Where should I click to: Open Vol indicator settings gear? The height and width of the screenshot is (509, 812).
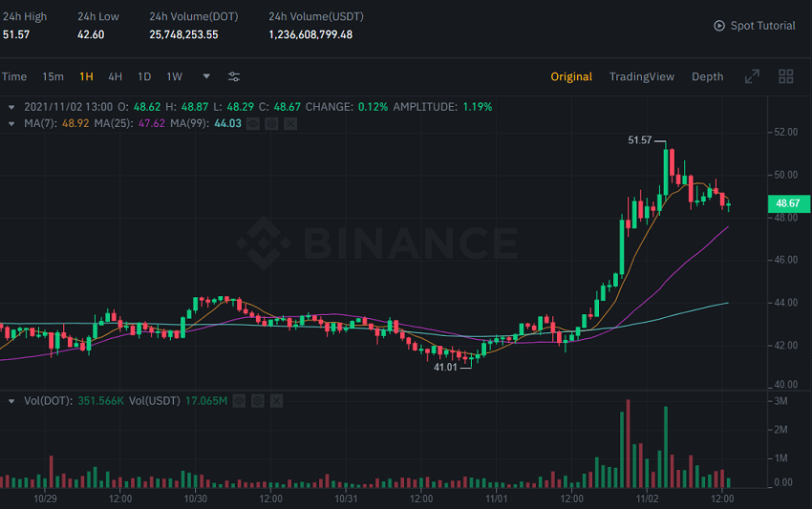pyautogui.click(x=257, y=401)
